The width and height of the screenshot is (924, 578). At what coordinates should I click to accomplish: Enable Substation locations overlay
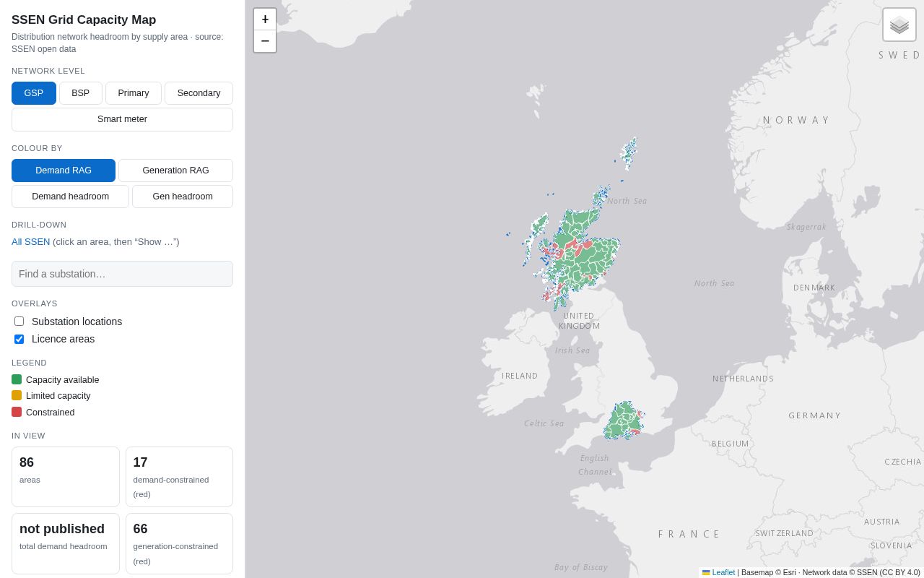click(19, 322)
